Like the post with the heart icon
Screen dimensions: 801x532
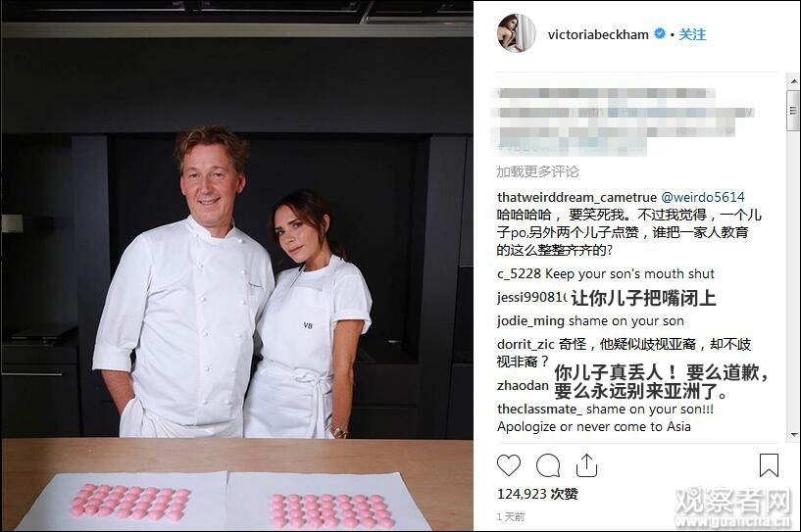click(508, 465)
